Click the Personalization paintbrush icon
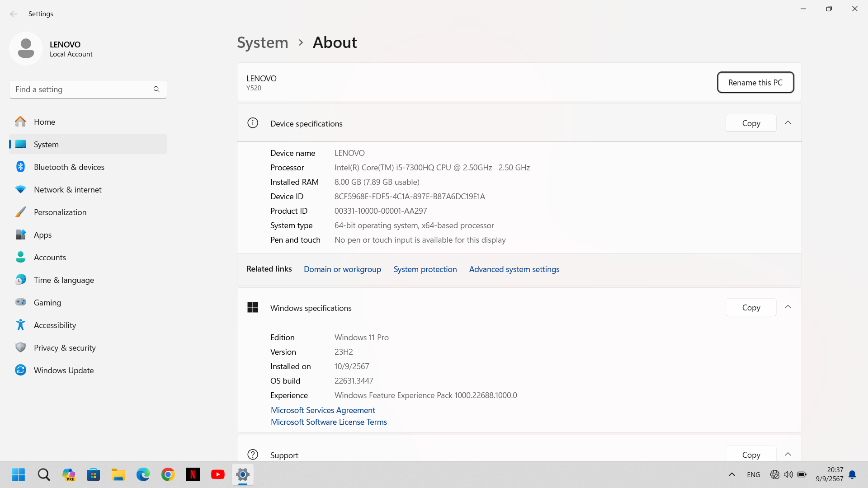Viewport: 868px width, 488px height. tap(20, 212)
